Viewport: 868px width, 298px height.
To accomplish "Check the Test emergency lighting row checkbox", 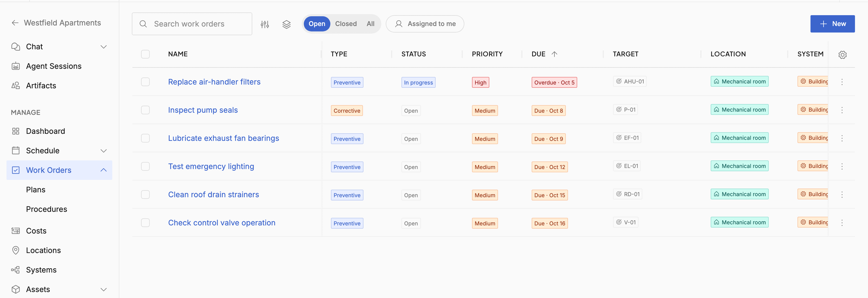I will 145,167.
